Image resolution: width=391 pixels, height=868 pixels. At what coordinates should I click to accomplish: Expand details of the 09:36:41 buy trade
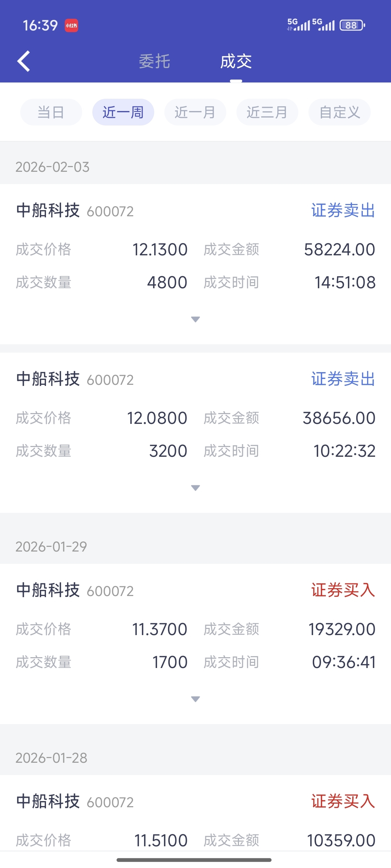[x=195, y=699]
